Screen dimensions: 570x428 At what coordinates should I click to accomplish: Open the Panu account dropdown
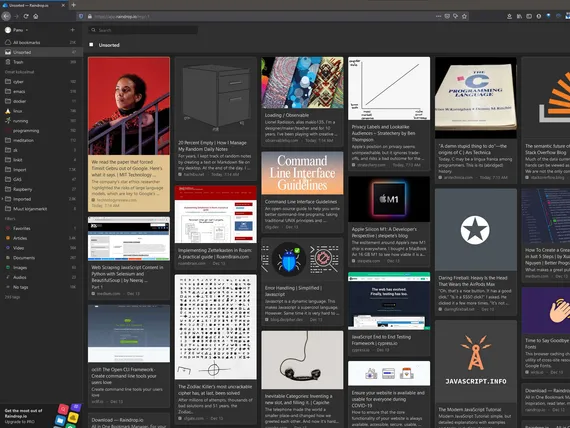tap(17, 30)
